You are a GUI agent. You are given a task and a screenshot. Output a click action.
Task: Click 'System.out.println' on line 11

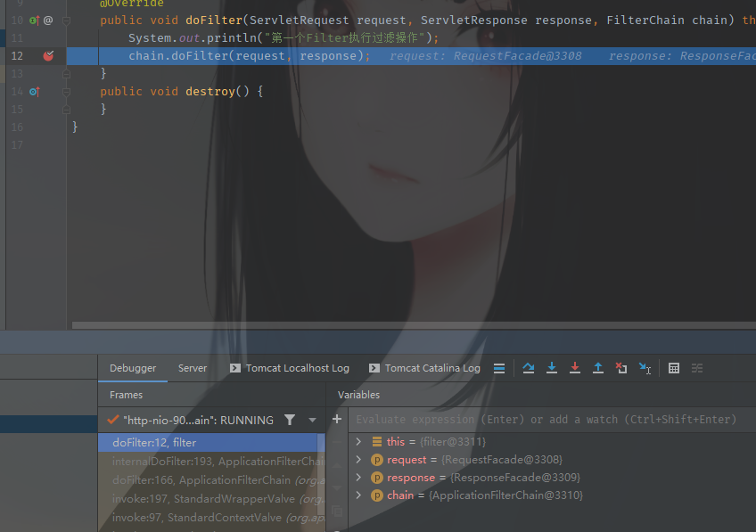[193, 38]
